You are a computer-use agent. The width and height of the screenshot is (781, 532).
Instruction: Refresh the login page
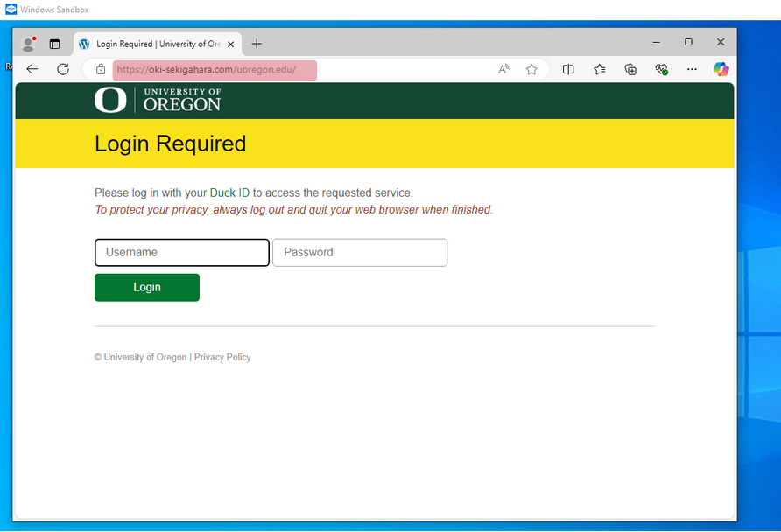pos(62,69)
